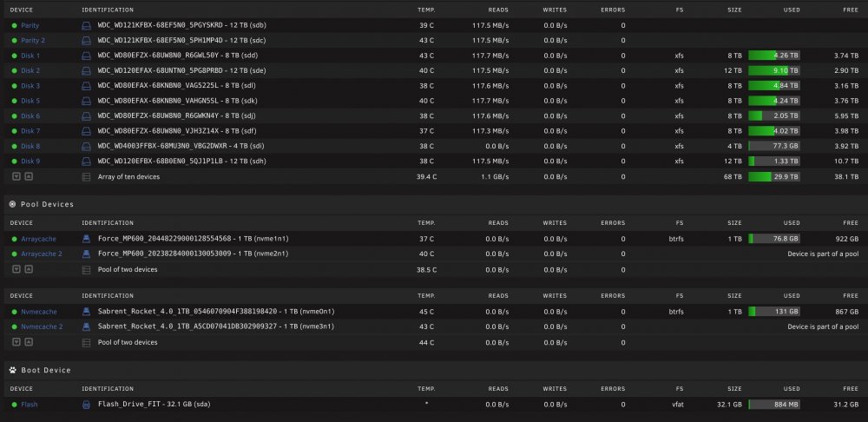Image resolution: width=868 pixels, height=422 pixels.
Task: Click the 1.1 GB/s array reads value
Action: point(496,176)
